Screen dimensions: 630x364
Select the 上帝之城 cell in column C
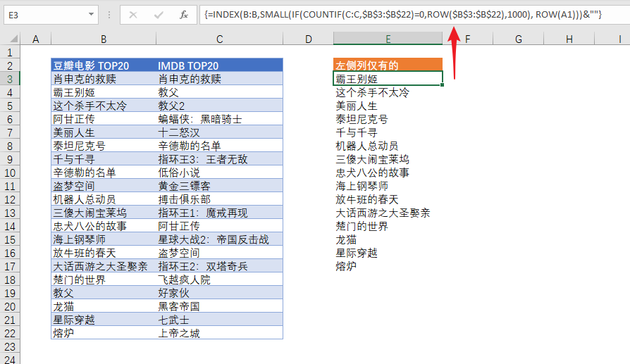(x=219, y=334)
